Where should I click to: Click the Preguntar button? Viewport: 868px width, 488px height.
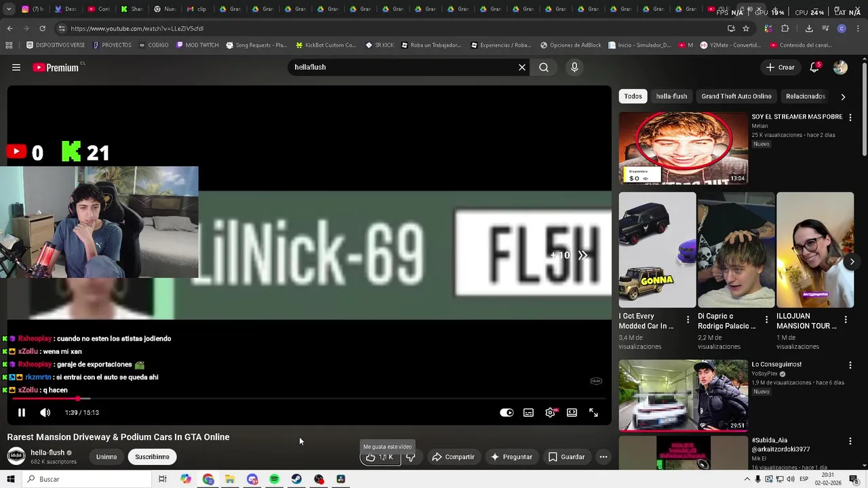511,457
